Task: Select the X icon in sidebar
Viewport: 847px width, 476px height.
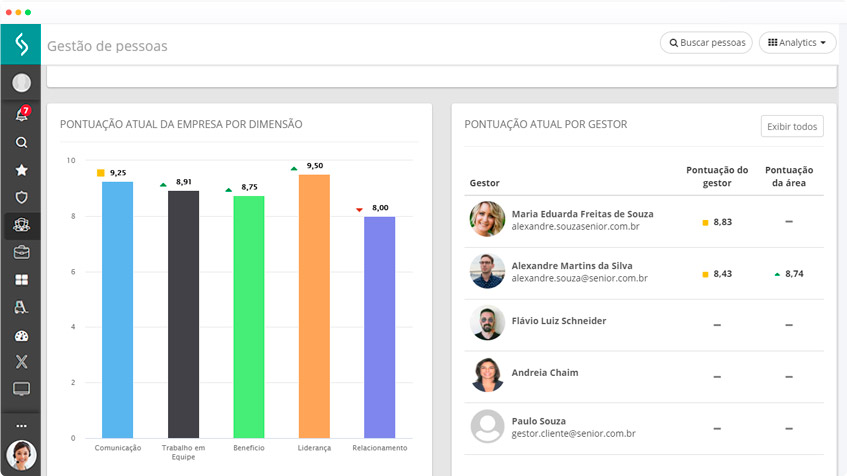Action: pyautogui.click(x=21, y=362)
